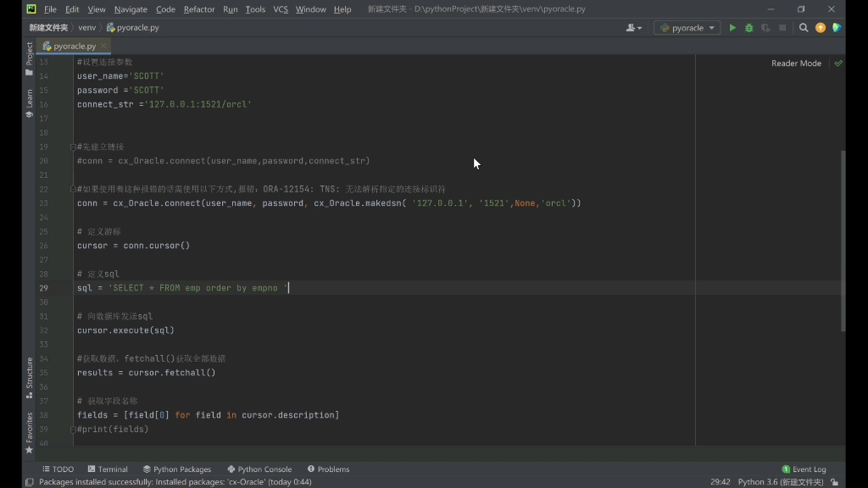The height and width of the screenshot is (488, 868).
Task: Open the Python Packages panel
Action: 177,469
